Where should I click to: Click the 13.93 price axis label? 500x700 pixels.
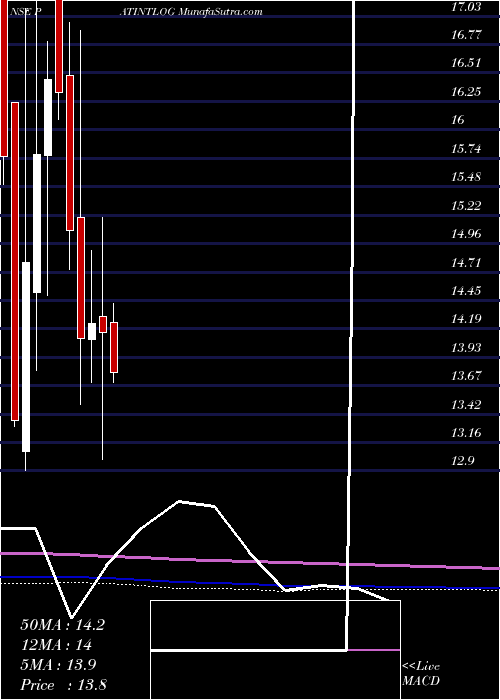(467, 347)
